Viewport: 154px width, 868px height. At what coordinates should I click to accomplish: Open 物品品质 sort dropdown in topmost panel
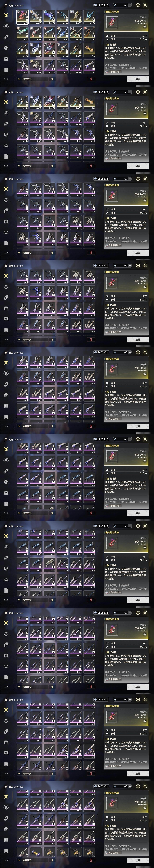tap(33, 79)
